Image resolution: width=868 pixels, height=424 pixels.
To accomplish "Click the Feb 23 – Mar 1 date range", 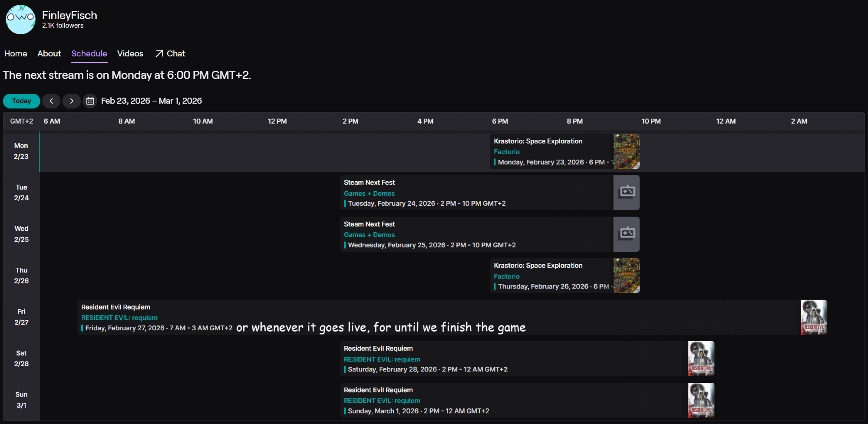I will pyautogui.click(x=152, y=101).
